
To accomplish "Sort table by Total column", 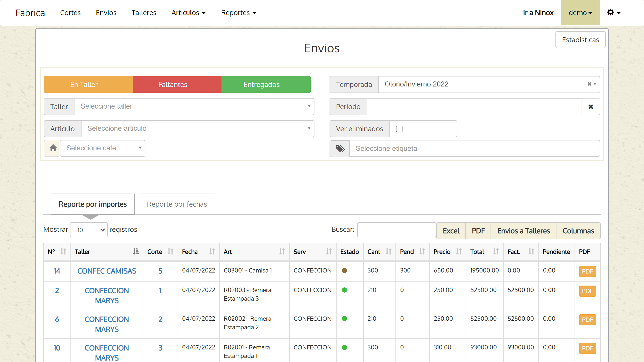I will [x=485, y=252].
